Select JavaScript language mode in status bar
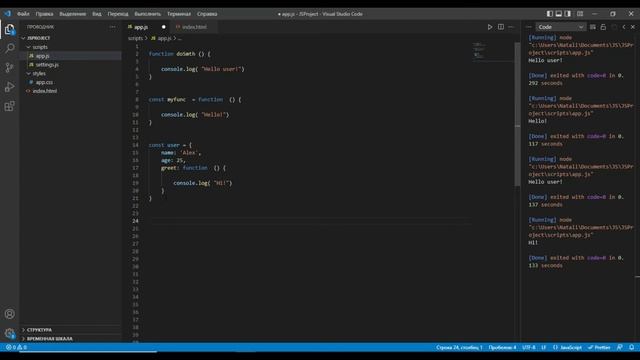The width and height of the screenshot is (640, 360). 567,347
